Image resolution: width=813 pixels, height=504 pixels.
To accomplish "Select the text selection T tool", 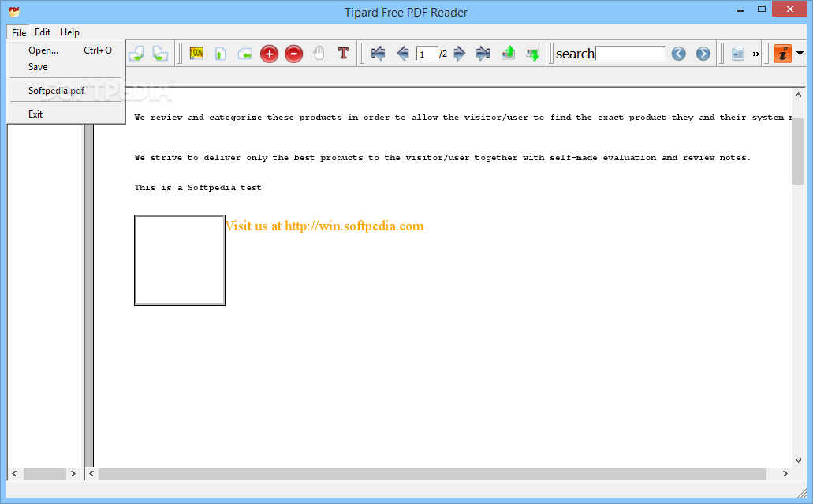I will pos(343,53).
